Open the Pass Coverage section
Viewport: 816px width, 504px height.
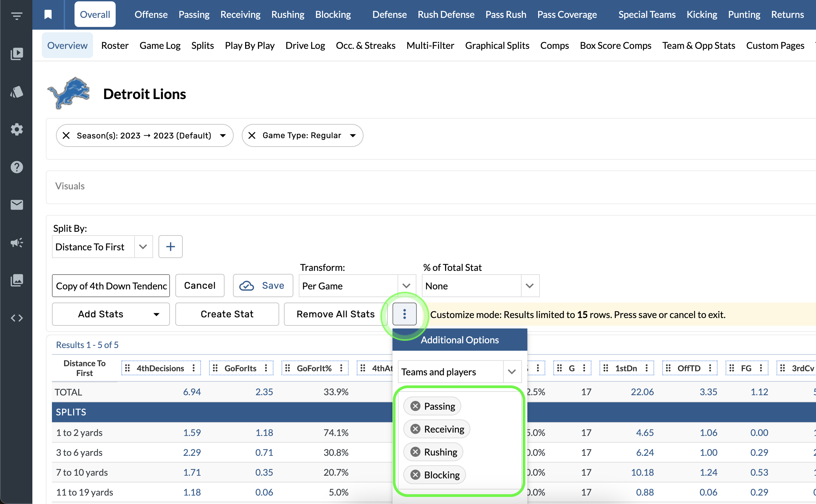[567, 14]
